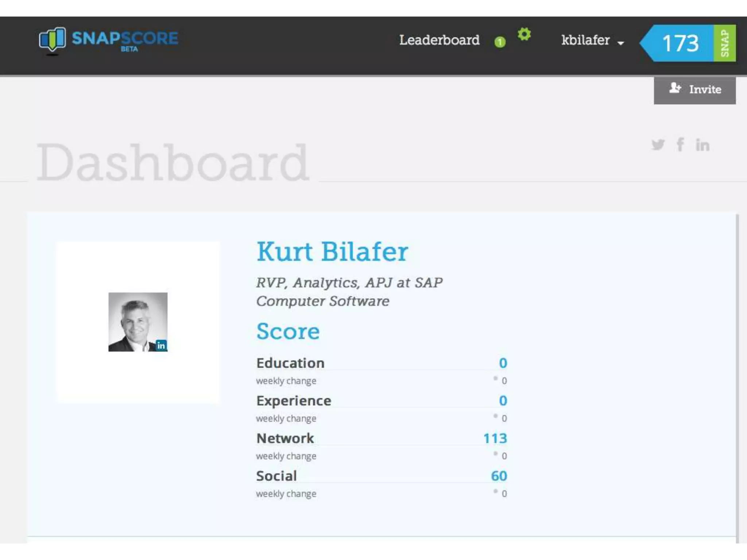Share dashboard via Twitter icon

point(658,145)
